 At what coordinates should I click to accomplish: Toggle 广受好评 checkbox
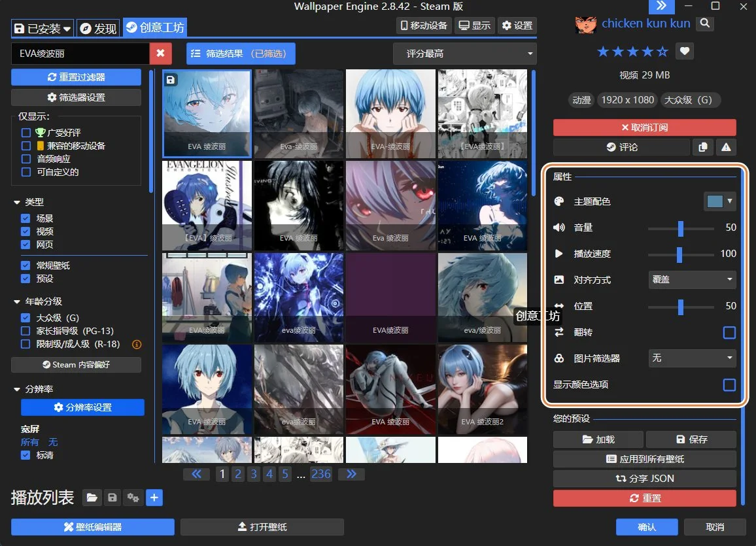(26, 133)
